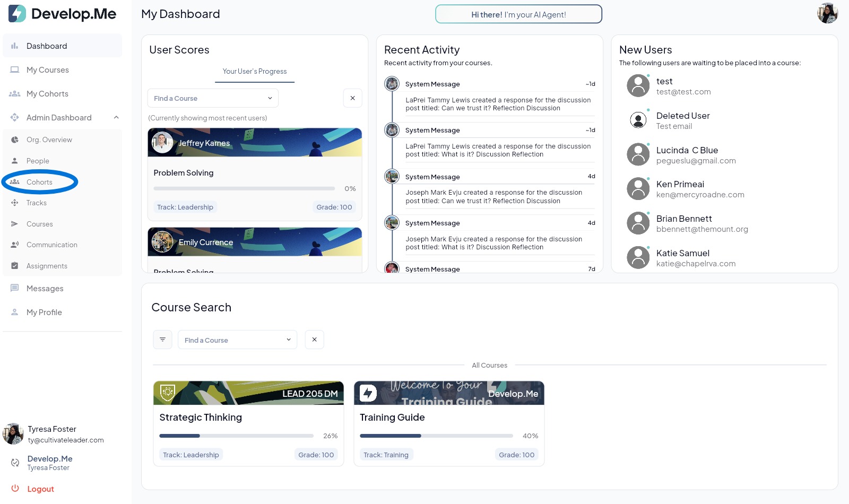Screen dimensions: 849x504
Task: Click the Develop.Me lightning logo icon
Action: pos(17,14)
